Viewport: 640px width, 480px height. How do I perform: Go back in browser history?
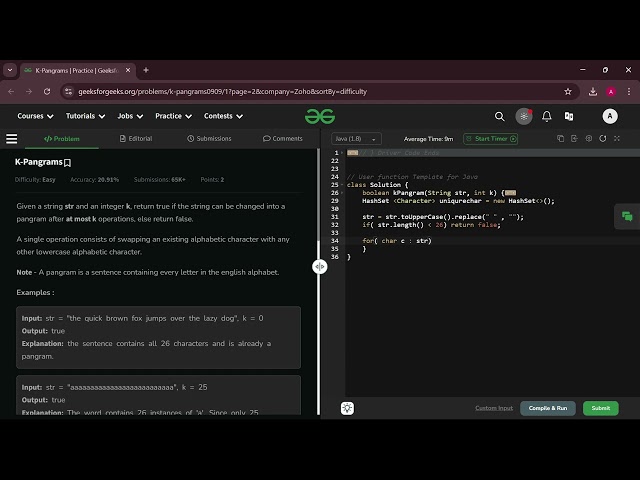(x=11, y=91)
